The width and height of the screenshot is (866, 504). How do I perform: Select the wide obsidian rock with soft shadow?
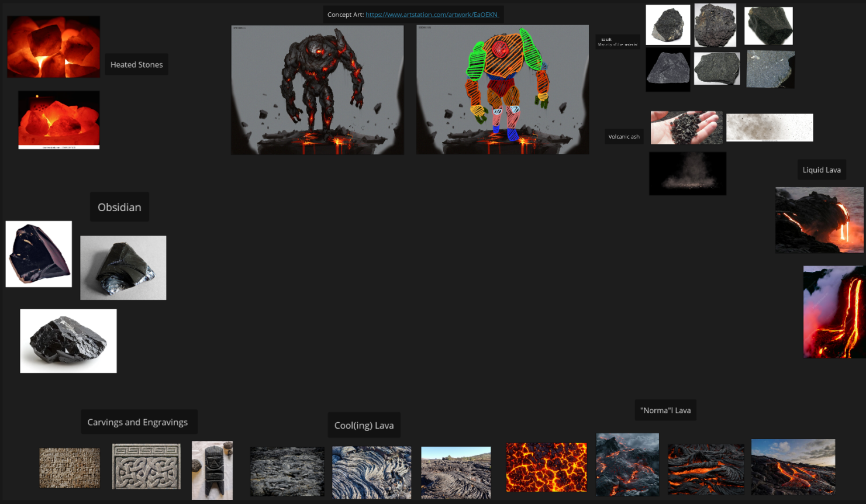click(x=68, y=341)
